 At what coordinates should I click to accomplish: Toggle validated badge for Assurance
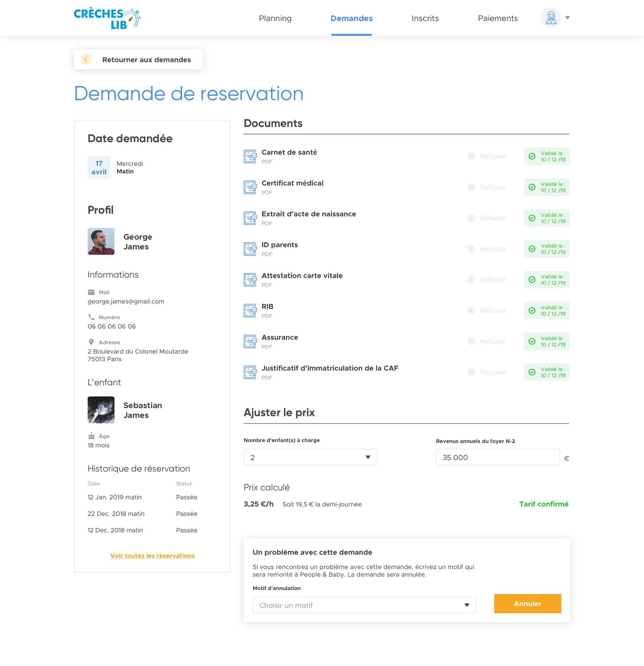(547, 342)
